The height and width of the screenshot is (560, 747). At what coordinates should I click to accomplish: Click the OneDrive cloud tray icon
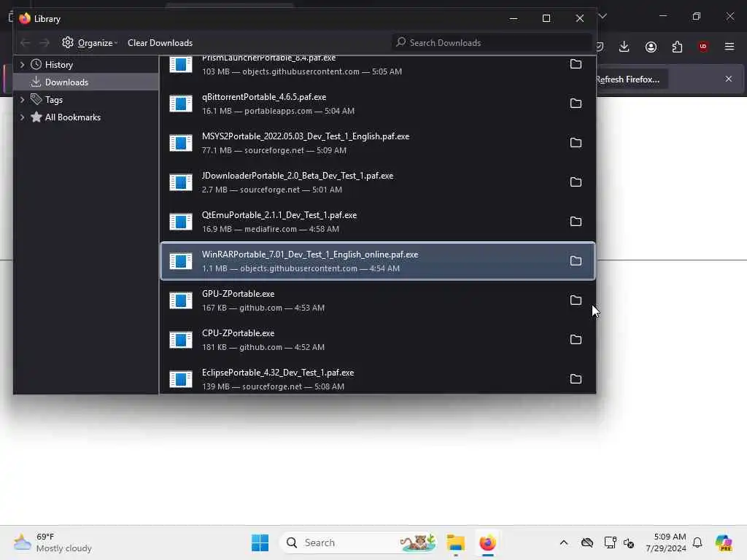click(x=587, y=542)
